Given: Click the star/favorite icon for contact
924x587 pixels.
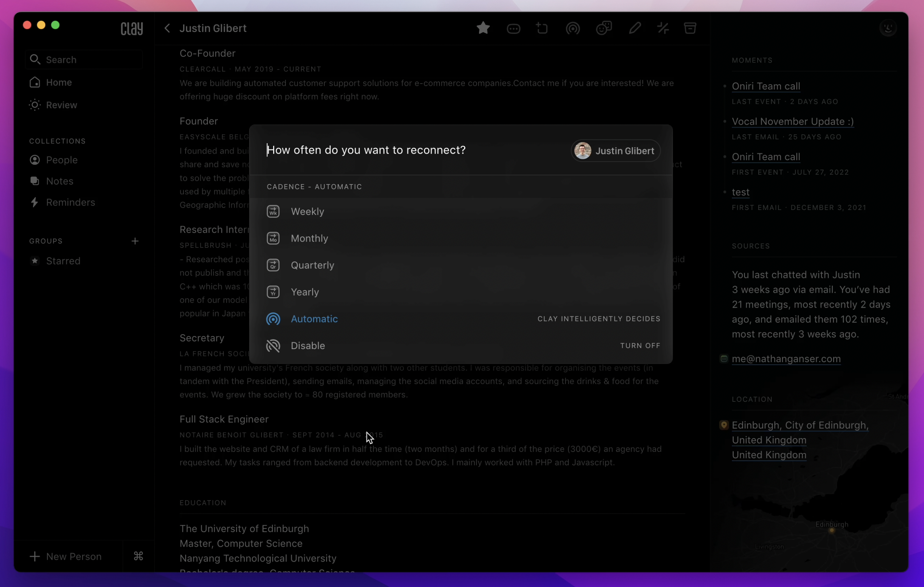Looking at the screenshot, I should 483,28.
